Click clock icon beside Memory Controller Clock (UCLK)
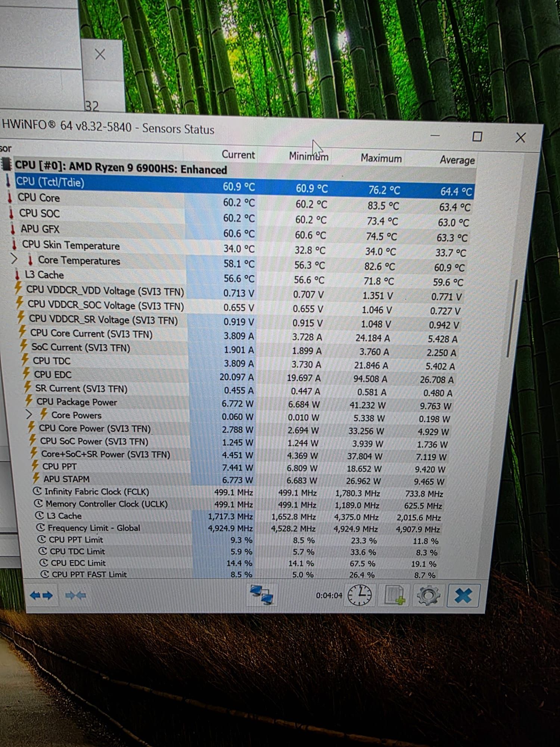The width and height of the screenshot is (560, 747). [38, 503]
